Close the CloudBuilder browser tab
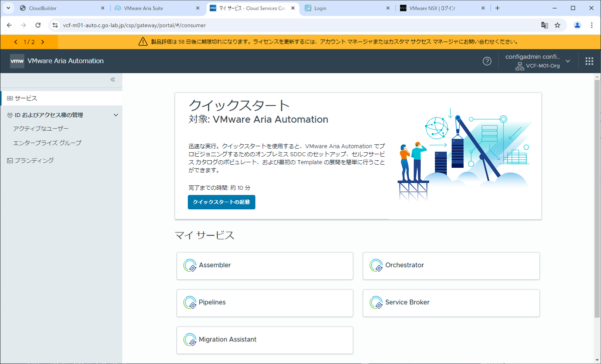This screenshot has height=364, width=601. pos(102,8)
